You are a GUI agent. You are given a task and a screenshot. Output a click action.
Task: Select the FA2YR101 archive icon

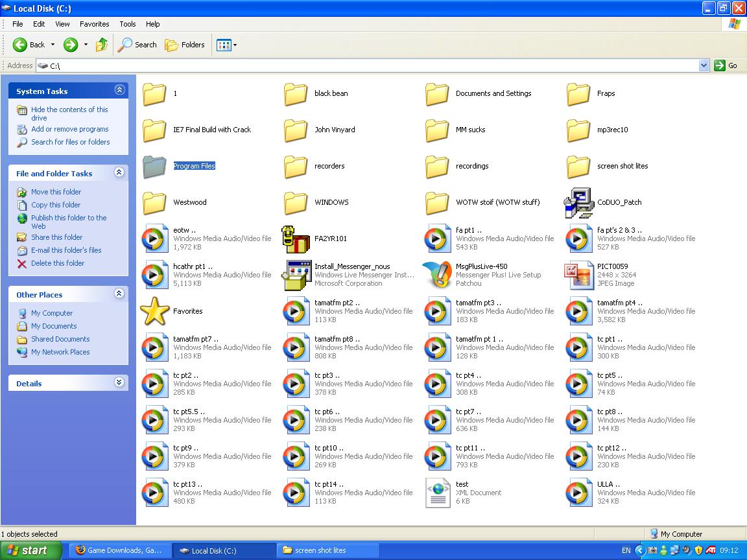point(296,239)
